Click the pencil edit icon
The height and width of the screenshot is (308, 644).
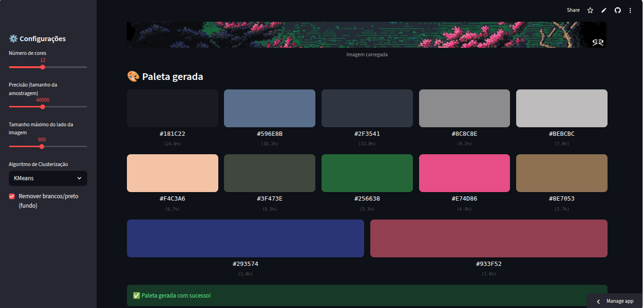point(604,10)
